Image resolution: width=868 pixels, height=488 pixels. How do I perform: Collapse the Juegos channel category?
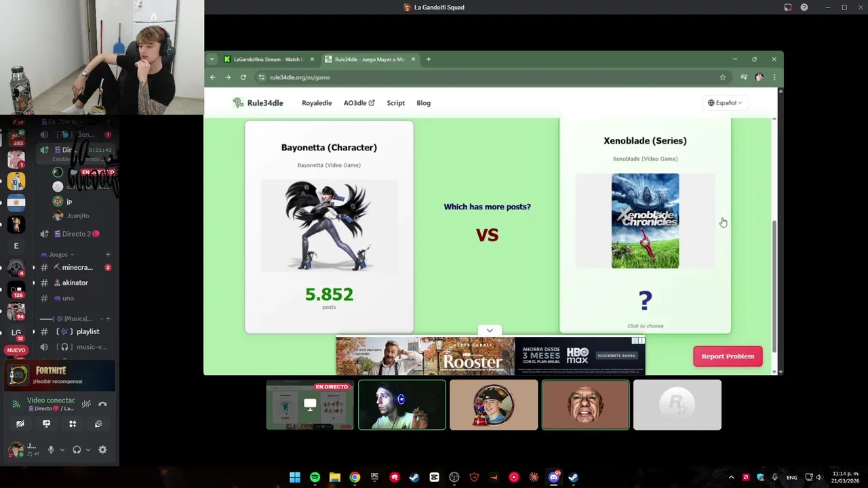pos(61,255)
